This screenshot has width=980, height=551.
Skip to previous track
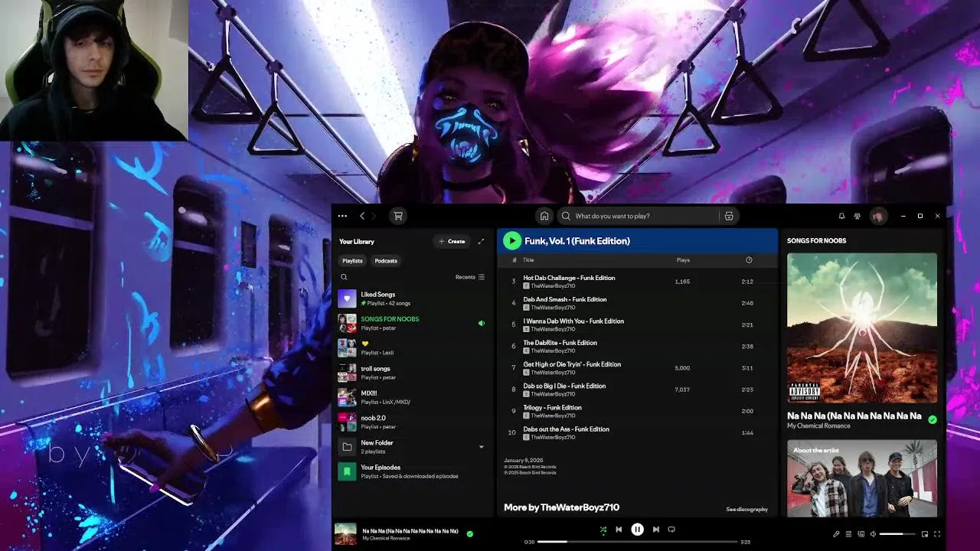point(619,530)
